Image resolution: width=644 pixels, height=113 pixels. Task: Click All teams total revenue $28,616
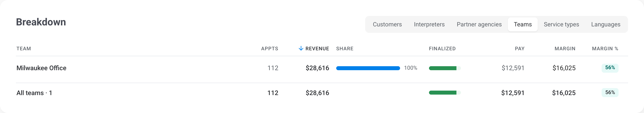(x=317, y=93)
